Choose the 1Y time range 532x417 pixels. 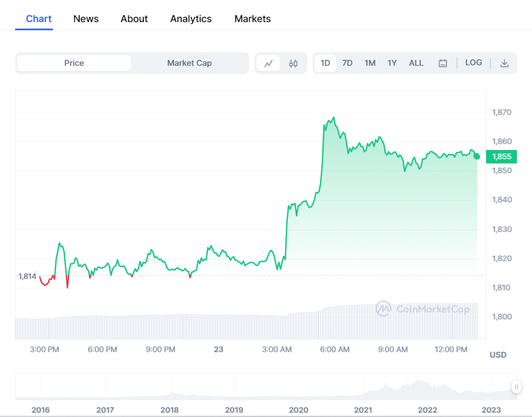click(392, 63)
